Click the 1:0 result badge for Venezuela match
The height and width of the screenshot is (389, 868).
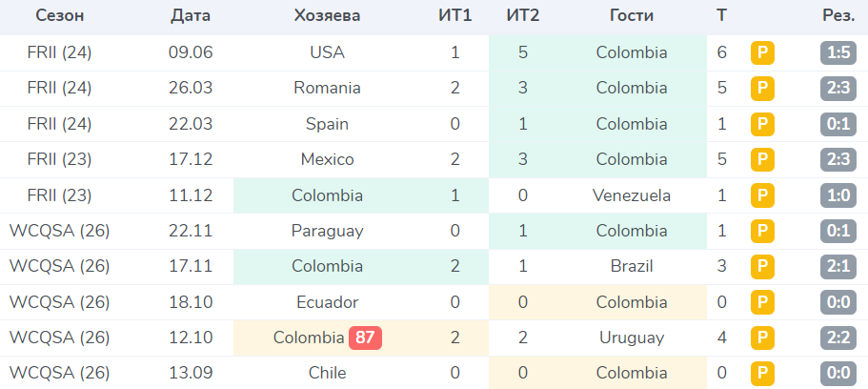[x=838, y=195]
